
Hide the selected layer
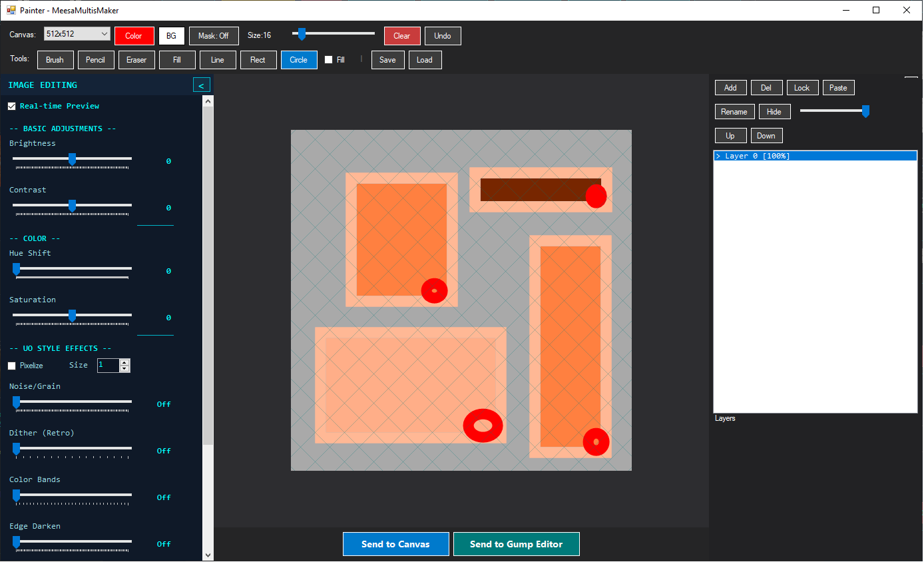click(774, 112)
